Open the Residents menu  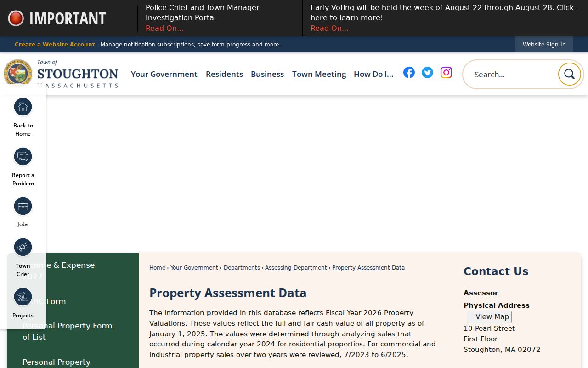pyautogui.click(x=224, y=74)
